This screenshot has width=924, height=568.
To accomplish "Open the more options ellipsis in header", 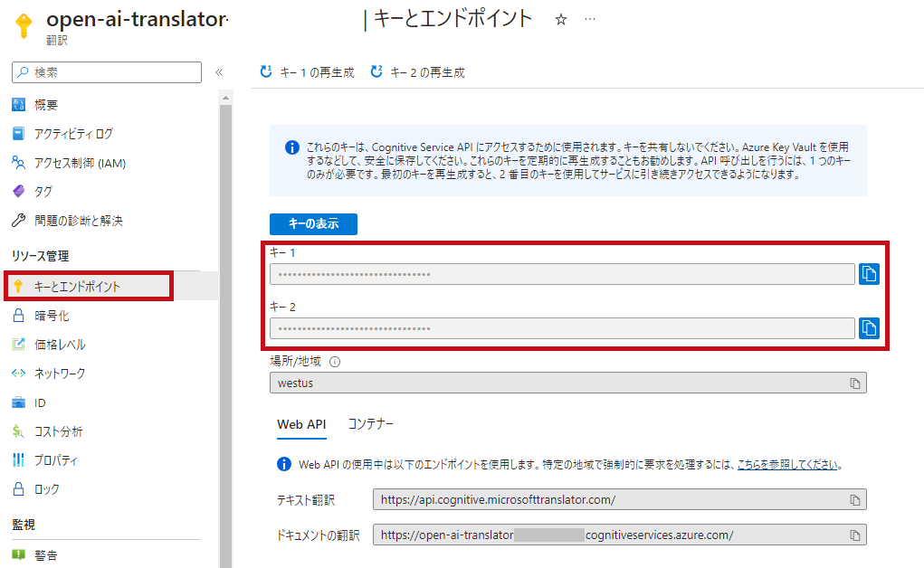I will tap(590, 19).
